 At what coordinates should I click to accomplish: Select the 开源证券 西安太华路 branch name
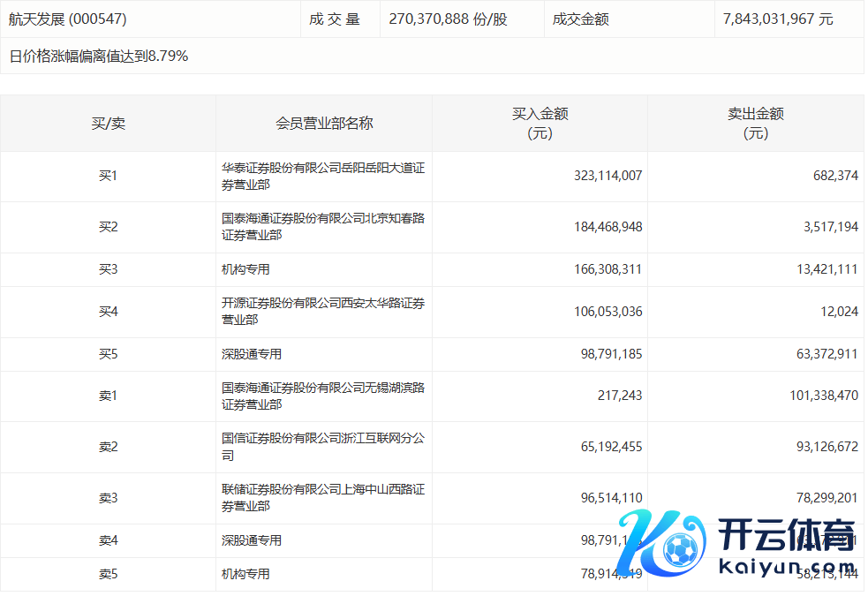[x=323, y=311]
